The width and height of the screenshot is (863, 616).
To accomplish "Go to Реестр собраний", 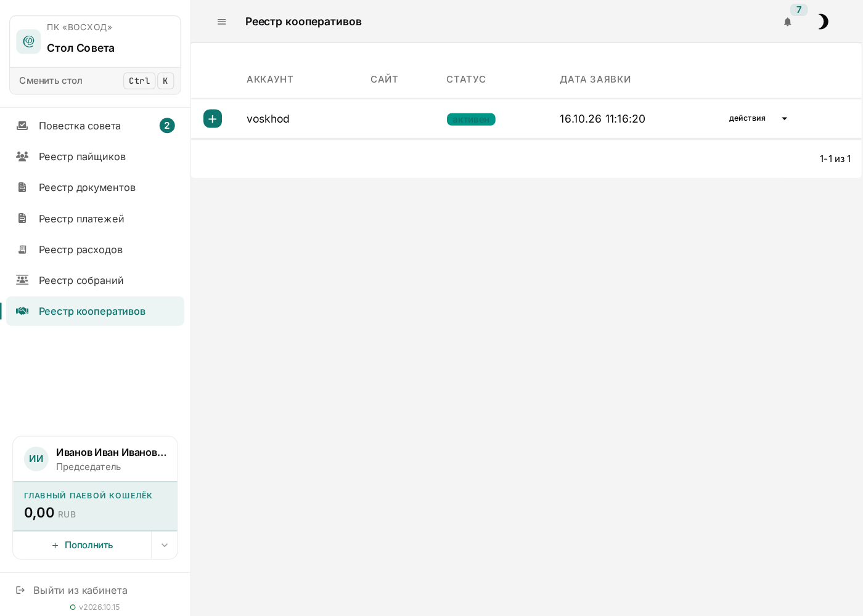I will pyautogui.click(x=95, y=280).
